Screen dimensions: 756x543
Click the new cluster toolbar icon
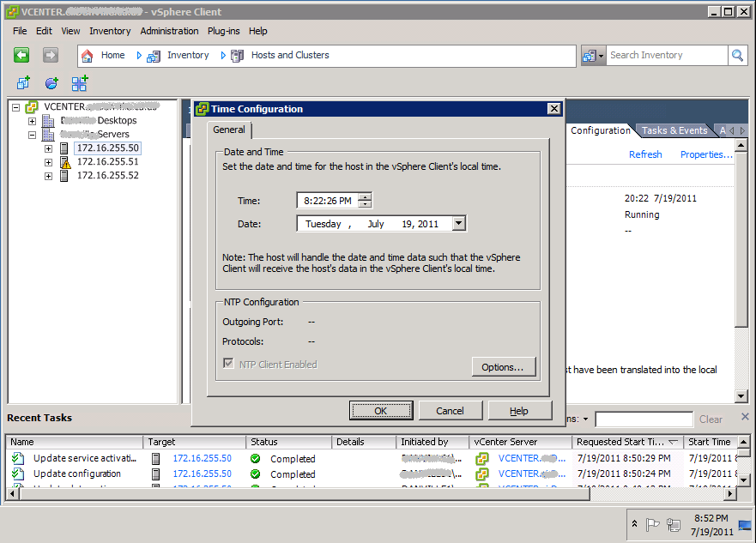click(79, 83)
